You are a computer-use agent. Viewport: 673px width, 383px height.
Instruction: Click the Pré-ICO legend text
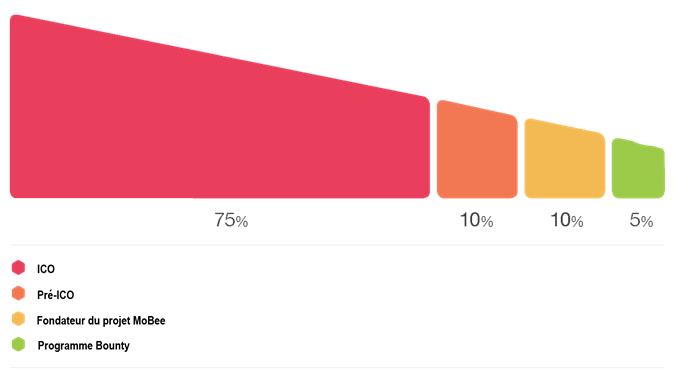[55, 295]
